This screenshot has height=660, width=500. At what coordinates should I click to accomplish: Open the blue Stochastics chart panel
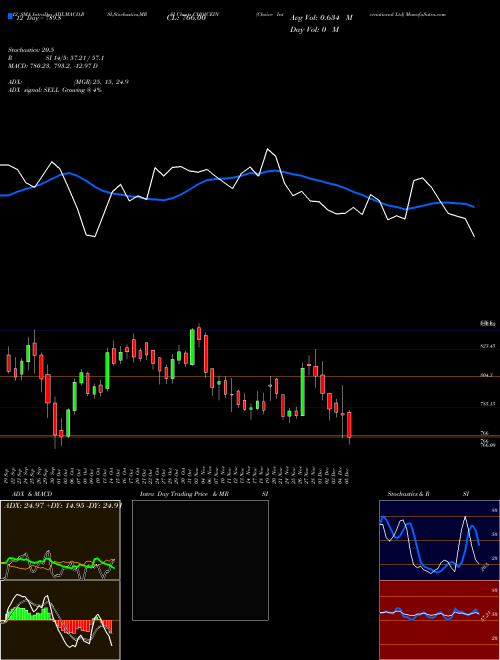pos(439,540)
